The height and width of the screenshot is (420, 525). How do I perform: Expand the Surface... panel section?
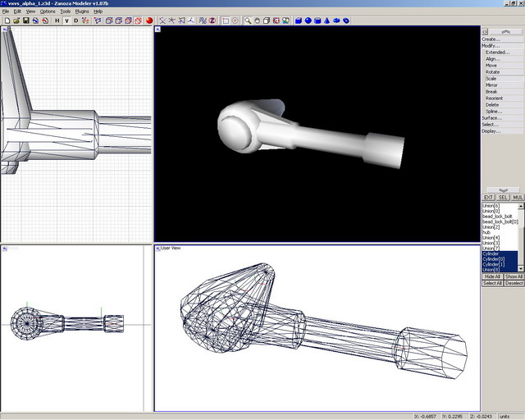coord(491,117)
